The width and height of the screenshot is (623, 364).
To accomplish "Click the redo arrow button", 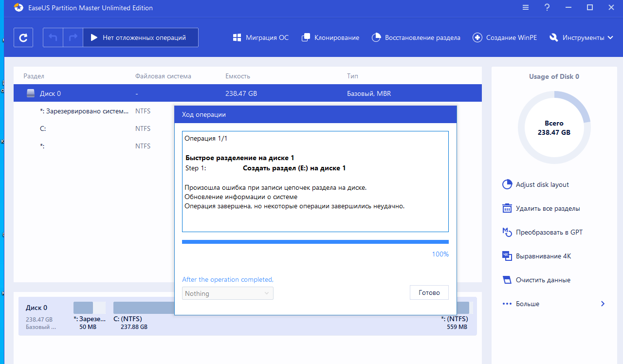I will (73, 37).
